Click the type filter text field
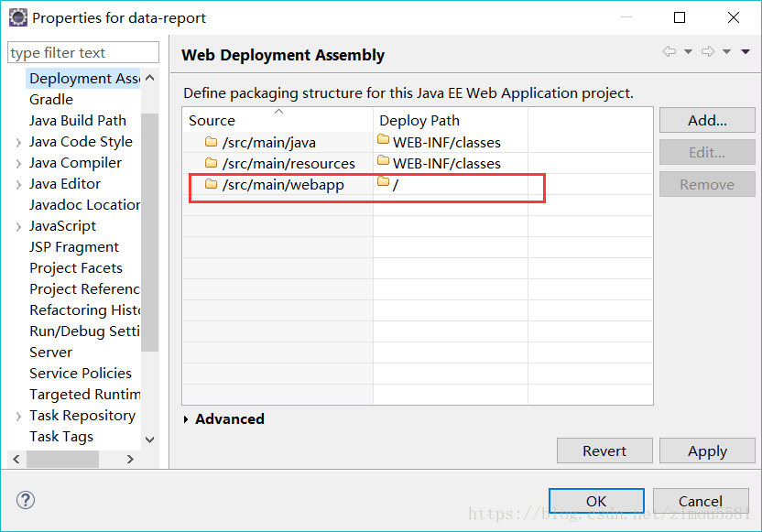Screen dimensions: 762x532 [82, 53]
